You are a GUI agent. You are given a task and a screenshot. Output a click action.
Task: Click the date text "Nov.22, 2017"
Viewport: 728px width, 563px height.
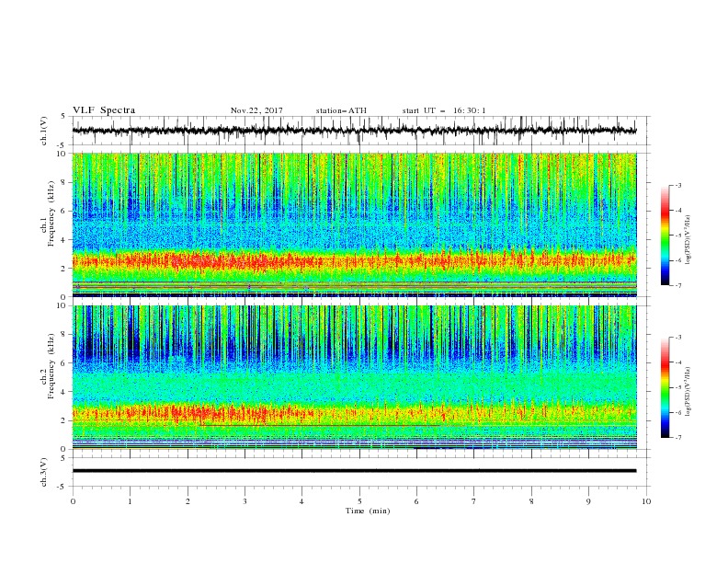click(x=256, y=110)
